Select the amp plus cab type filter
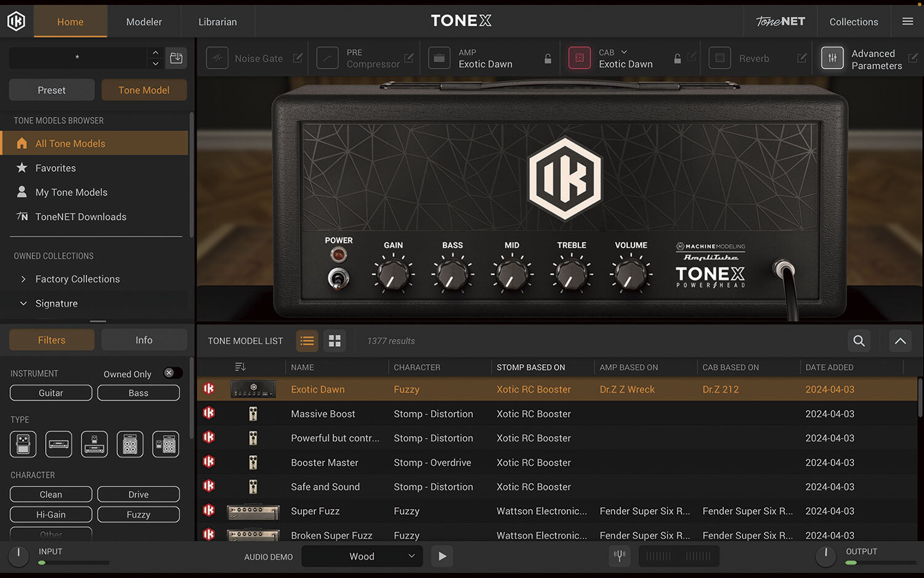This screenshot has height=578, width=924. pyautogui.click(x=94, y=444)
